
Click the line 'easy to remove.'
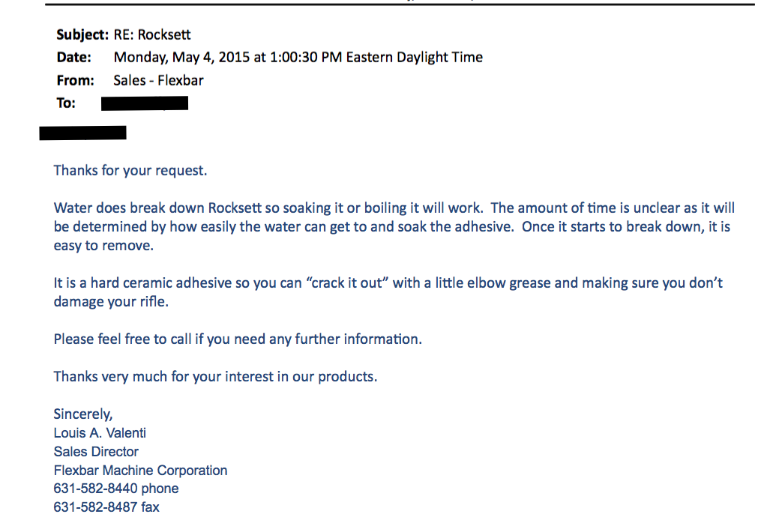103,246
